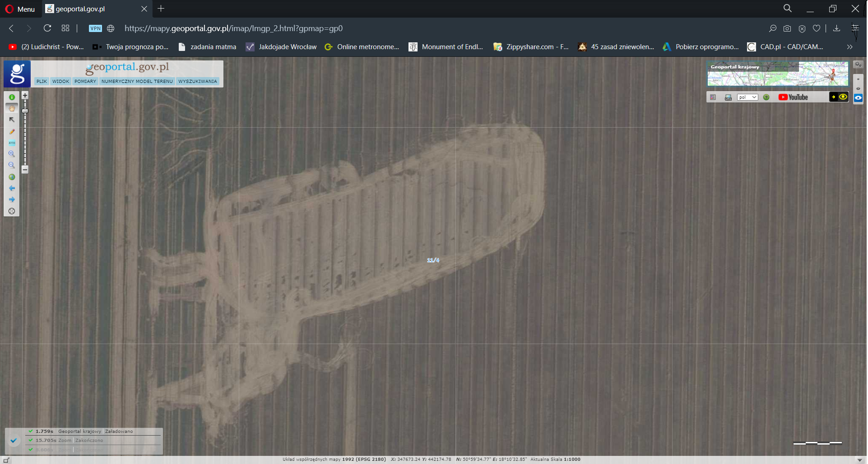Click the YouTube link button
Image resolution: width=868 pixels, height=464 pixels.
tap(793, 97)
